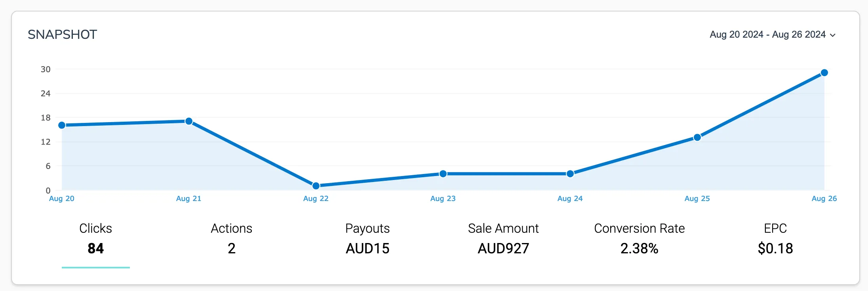Click the teal underline beneath Clicks
Image resolution: width=868 pixels, height=291 pixels.
point(95,268)
